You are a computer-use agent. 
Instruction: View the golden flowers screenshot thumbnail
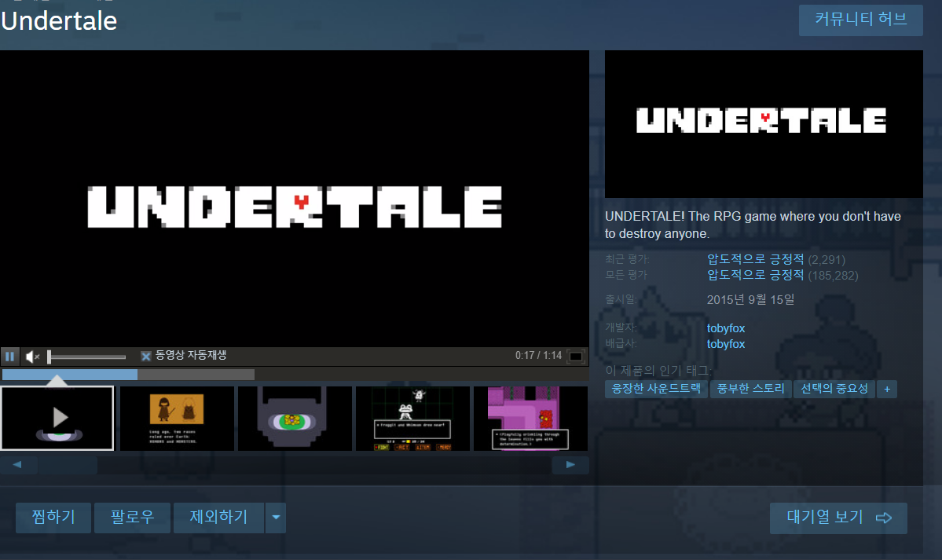pos(295,418)
